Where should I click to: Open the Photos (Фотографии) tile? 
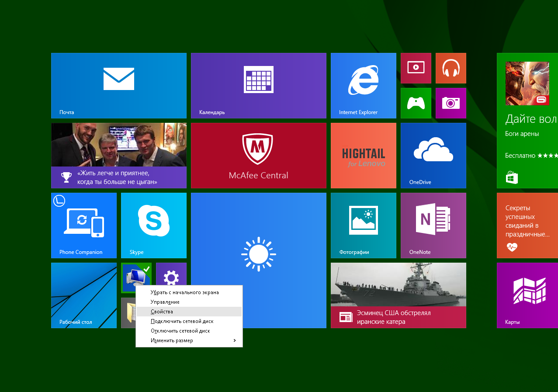click(364, 225)
